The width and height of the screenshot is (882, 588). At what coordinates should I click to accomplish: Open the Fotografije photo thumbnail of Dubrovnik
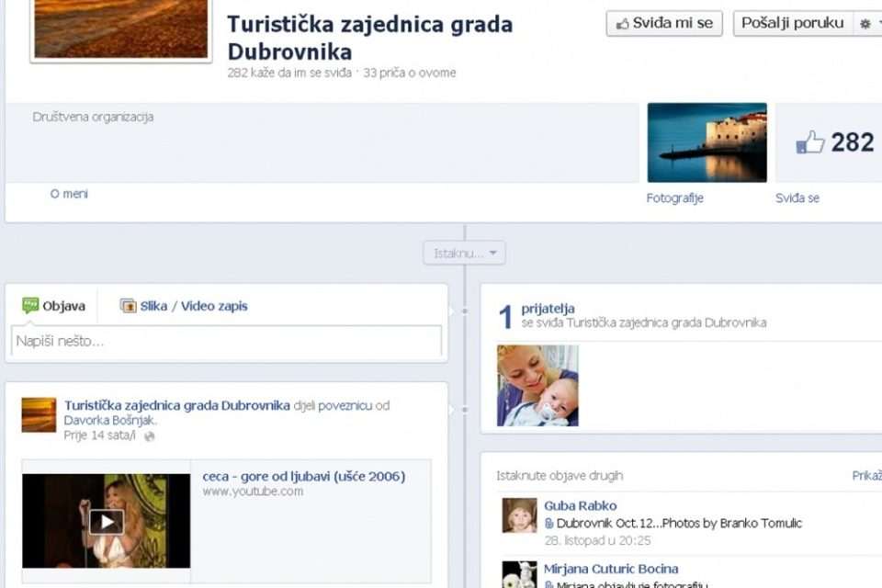point(707,142)
